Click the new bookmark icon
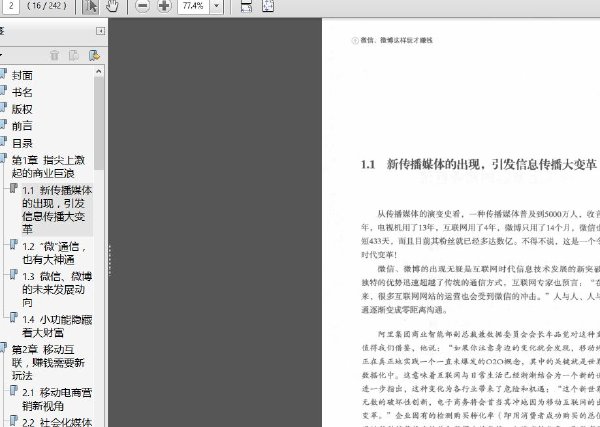Viewport: 600px width, 427px height. 73,55
